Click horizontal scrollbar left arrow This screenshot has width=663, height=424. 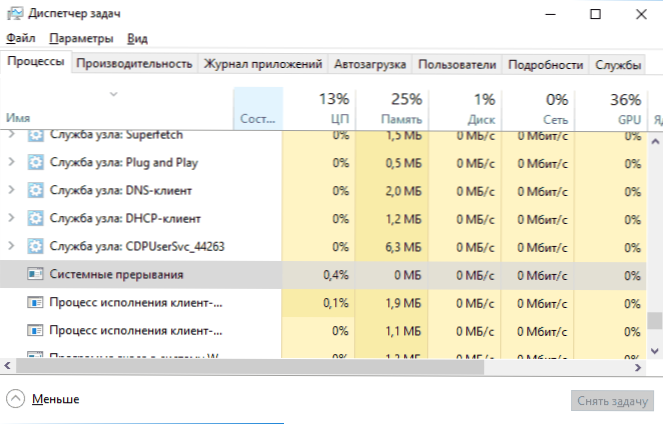click(x=7, y=366)
